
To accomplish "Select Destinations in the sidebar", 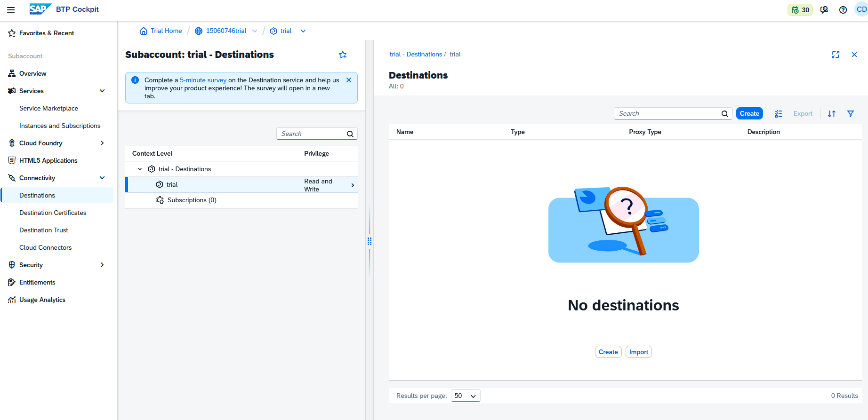I will [57, 195].
